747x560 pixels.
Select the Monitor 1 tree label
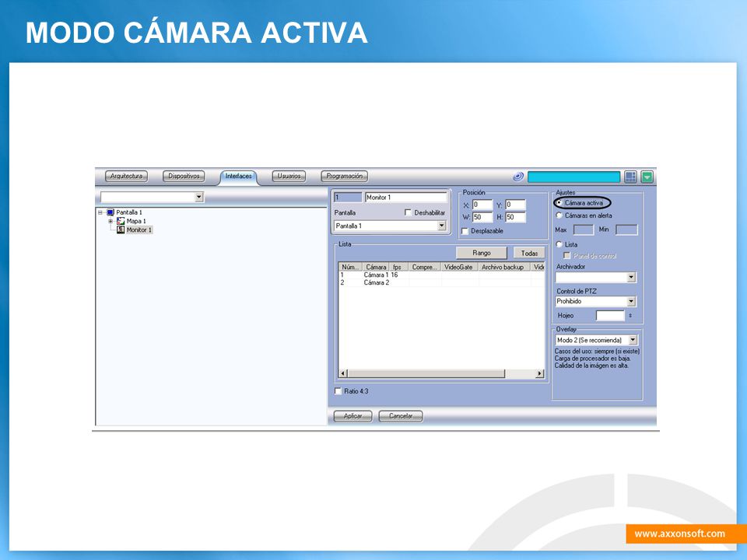coord(139,229)
